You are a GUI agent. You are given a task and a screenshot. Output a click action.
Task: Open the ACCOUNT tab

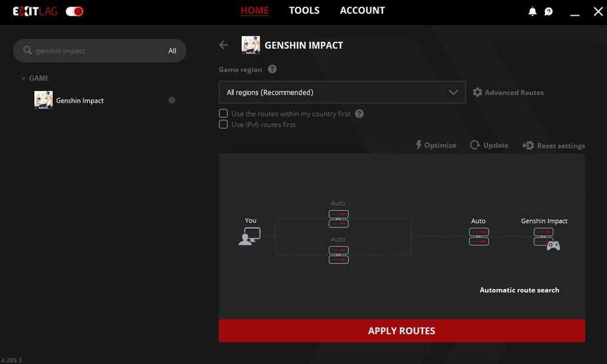[x=362, y=11]
